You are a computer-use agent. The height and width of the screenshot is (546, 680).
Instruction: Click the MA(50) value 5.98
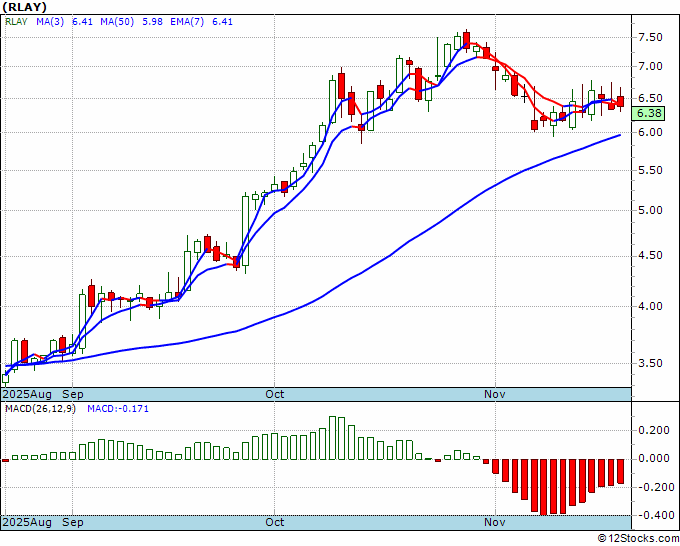(x=152, y=21)
